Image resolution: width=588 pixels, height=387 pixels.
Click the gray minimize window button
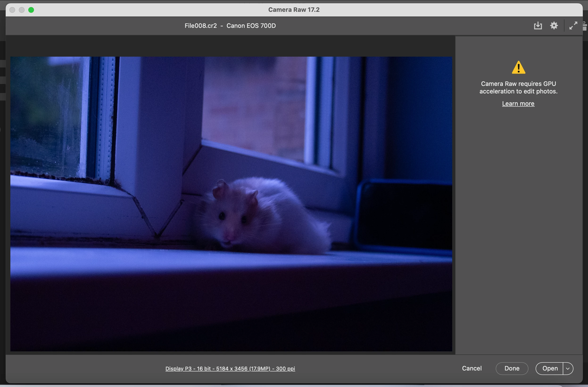point(22,10)
